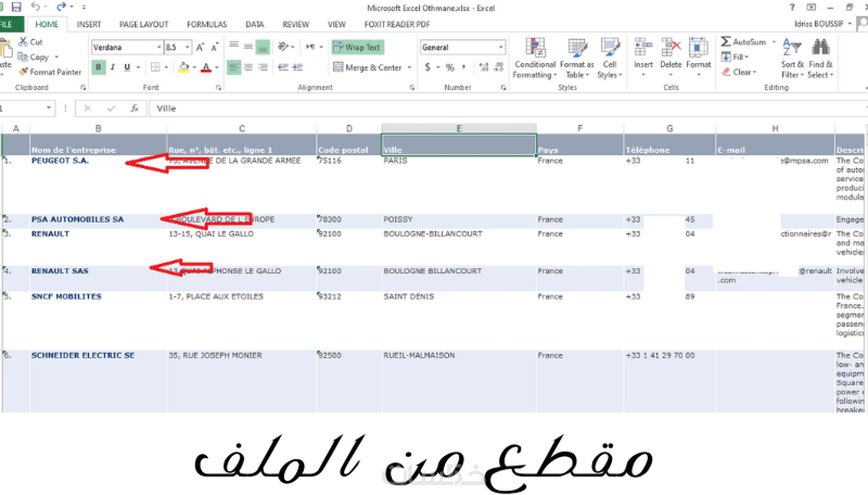868x495 pixels.
Task: Open Sort & Filter menu
Action: click(x=792, y=58)
